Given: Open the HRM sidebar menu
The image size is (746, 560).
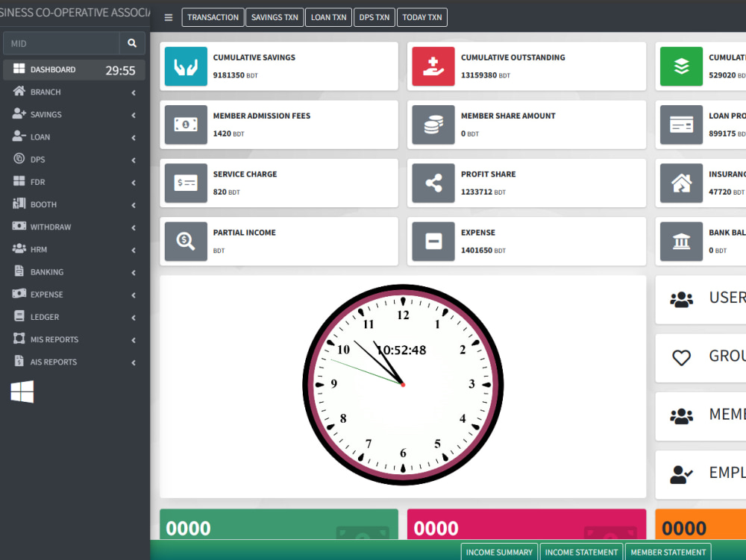Looking at the screenshot, I should click(x=74, y=249).
